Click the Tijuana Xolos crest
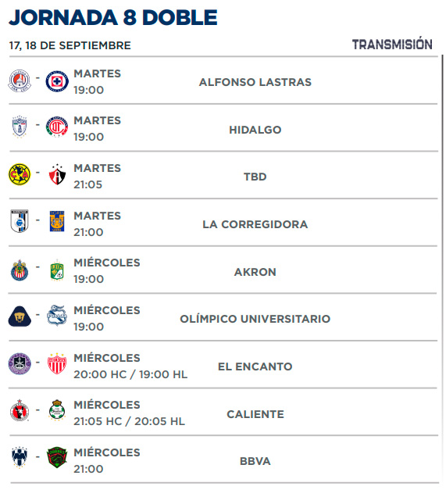The width and height of the screenshot is (446, 504). 20,410
